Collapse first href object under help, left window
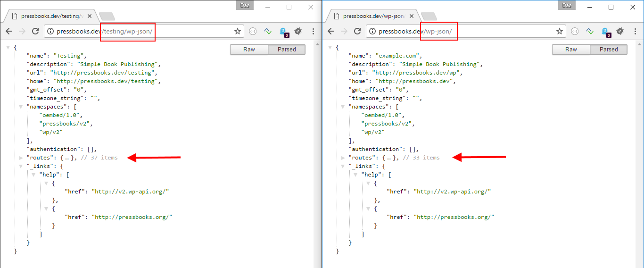This screenshot has height=268, width=644. point(47,183)
